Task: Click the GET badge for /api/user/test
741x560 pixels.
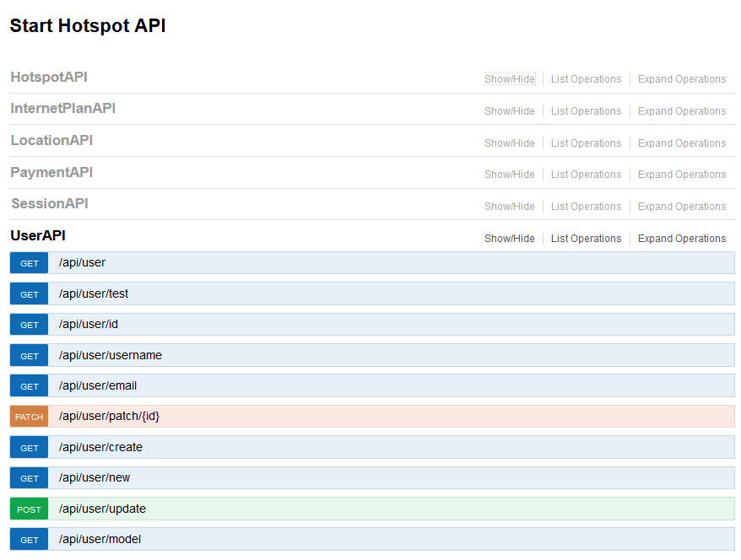Action: pos(30,294)
